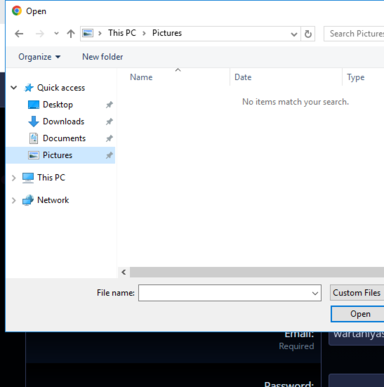Click the Email field behind the dialog
Viewport: 384px width, 387px height.
356,339
